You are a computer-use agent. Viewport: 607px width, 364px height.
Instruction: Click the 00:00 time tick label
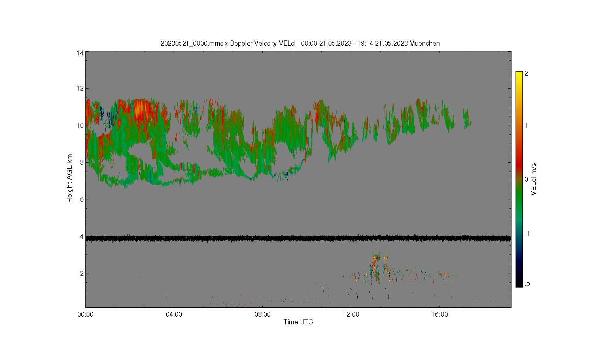click(85, 314)
